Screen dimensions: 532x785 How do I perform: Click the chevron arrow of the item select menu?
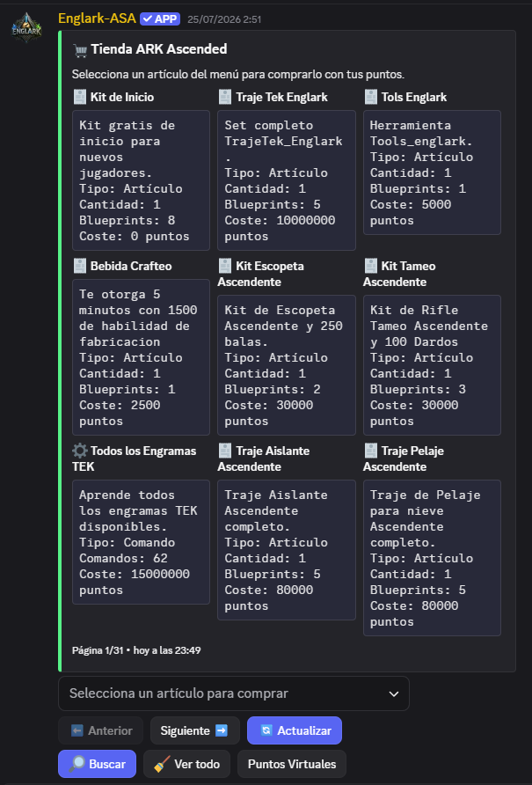394,693
